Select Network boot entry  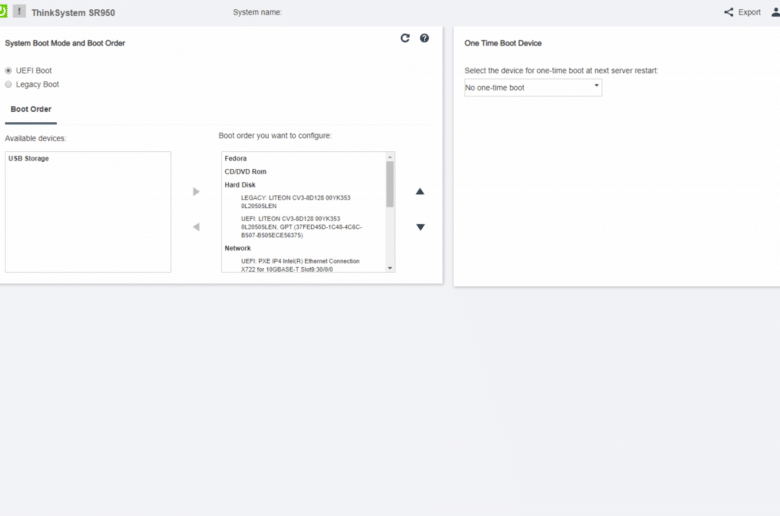pos(238,248)
